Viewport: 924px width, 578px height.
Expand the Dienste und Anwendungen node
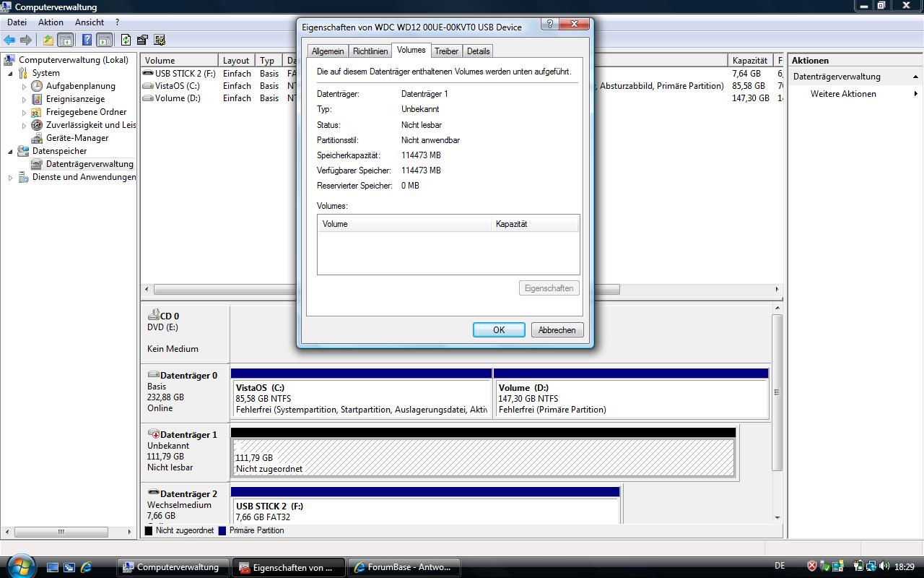pyautogui.click(x=10, y=178)
